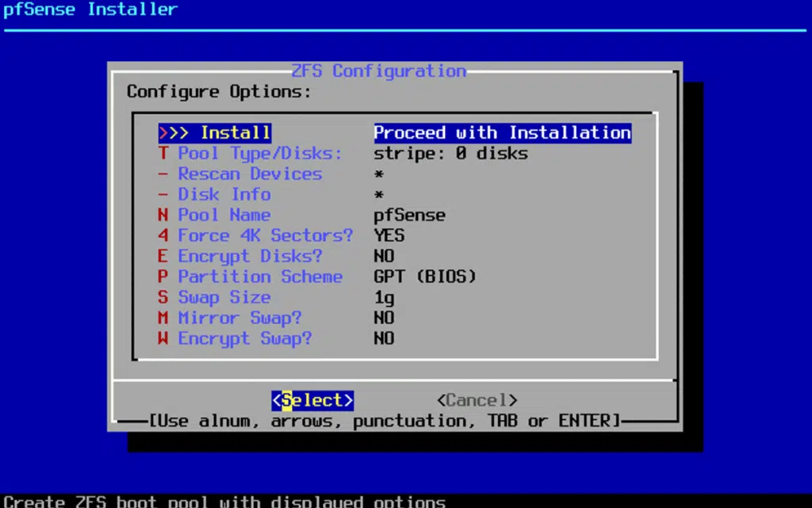Enable the Encrypt Swap option

244,339
